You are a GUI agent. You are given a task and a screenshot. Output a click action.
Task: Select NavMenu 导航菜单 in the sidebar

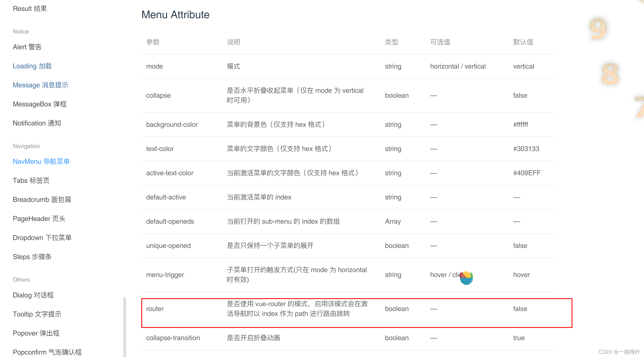(x=41, y=162)
